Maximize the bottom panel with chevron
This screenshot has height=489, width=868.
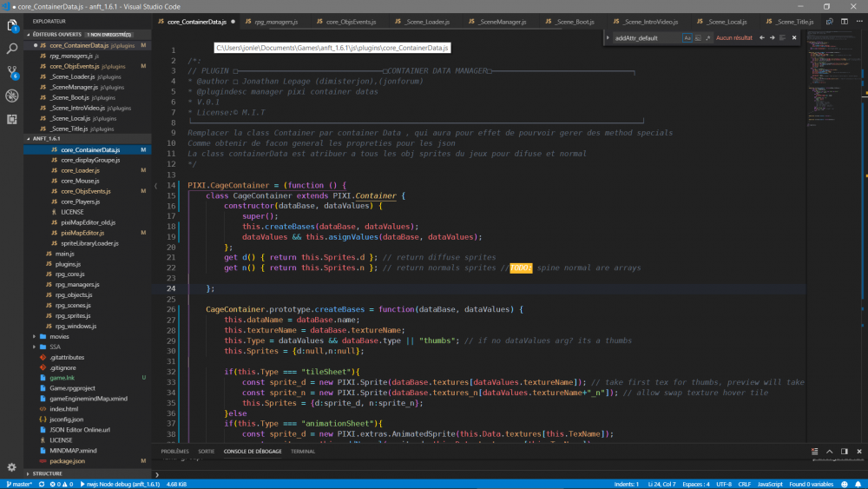[829, 452]
